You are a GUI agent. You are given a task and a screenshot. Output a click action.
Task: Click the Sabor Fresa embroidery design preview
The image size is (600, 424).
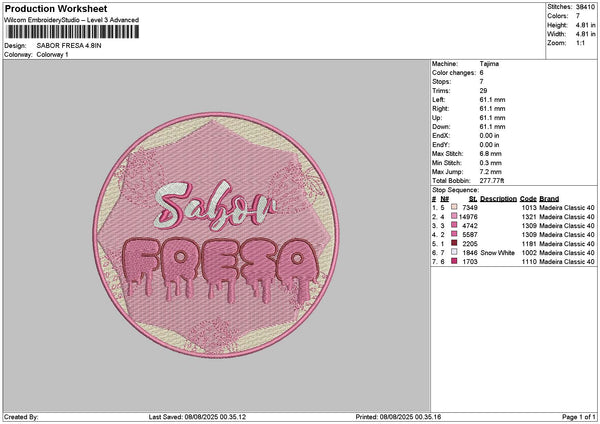pos(215,234)
